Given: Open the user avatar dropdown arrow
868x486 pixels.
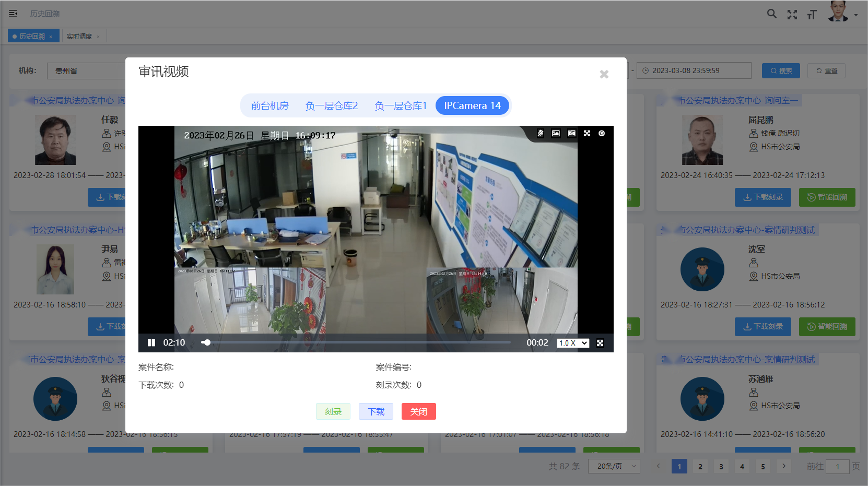Looking at the screenshot, I should click(856, 15).
